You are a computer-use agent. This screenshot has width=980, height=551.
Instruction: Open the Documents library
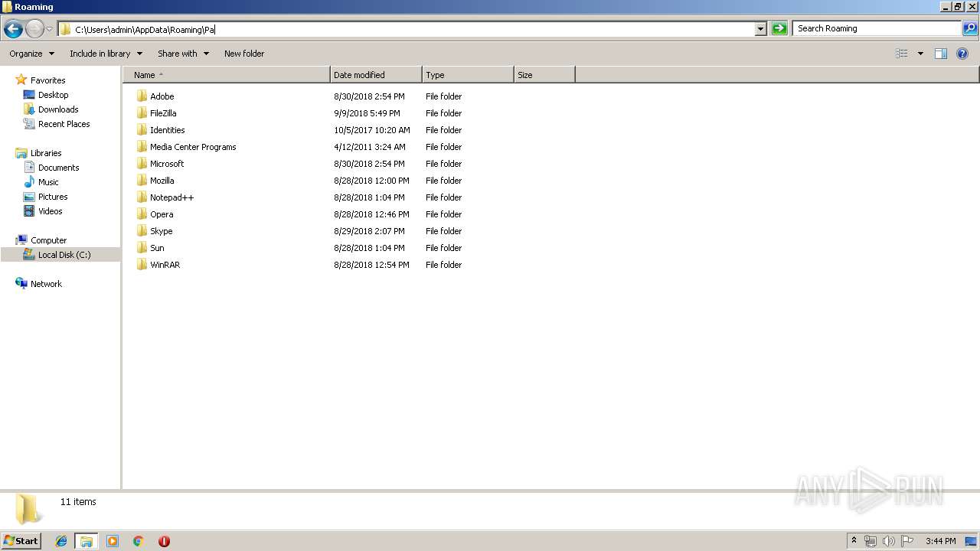point(58,168)
